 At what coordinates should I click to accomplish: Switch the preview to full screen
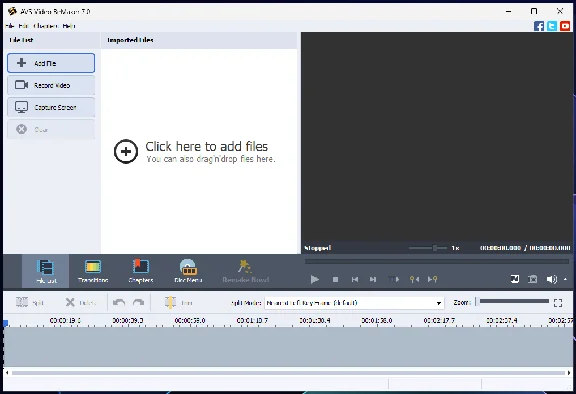point(515,279)
